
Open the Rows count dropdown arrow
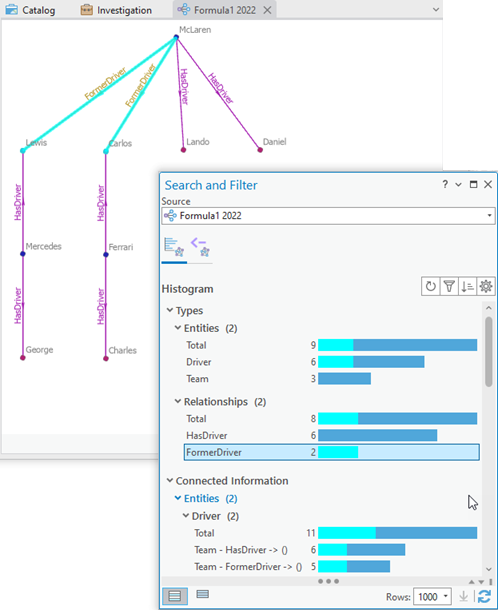click(446, 596)
